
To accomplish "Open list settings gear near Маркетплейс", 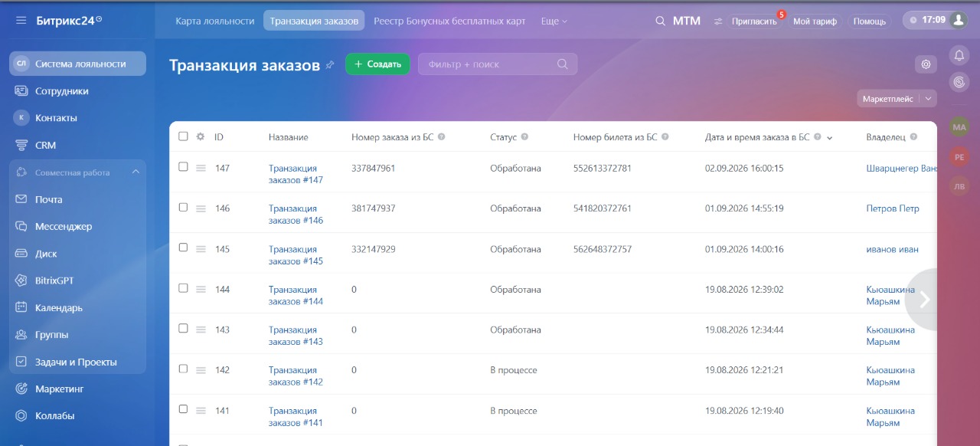I will [x=926, y=64].
